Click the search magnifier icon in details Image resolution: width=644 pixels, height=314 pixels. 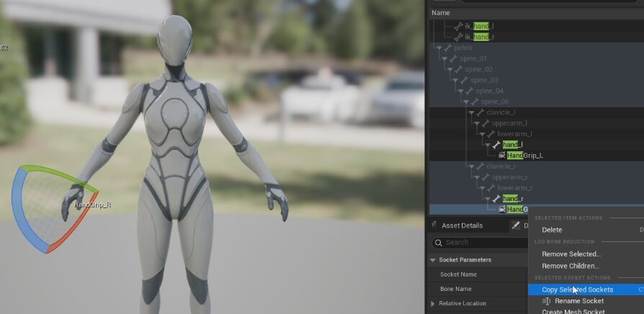pos(439,243)
